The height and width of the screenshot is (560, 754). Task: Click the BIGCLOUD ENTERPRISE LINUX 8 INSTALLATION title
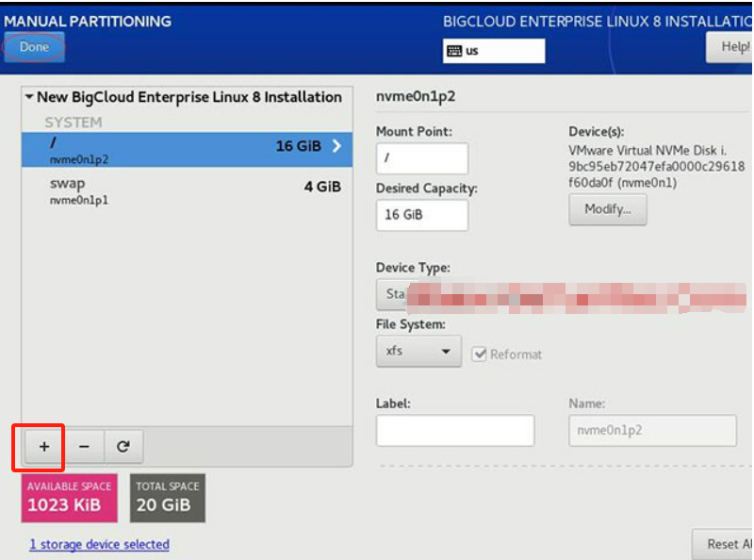coord(598,22)
